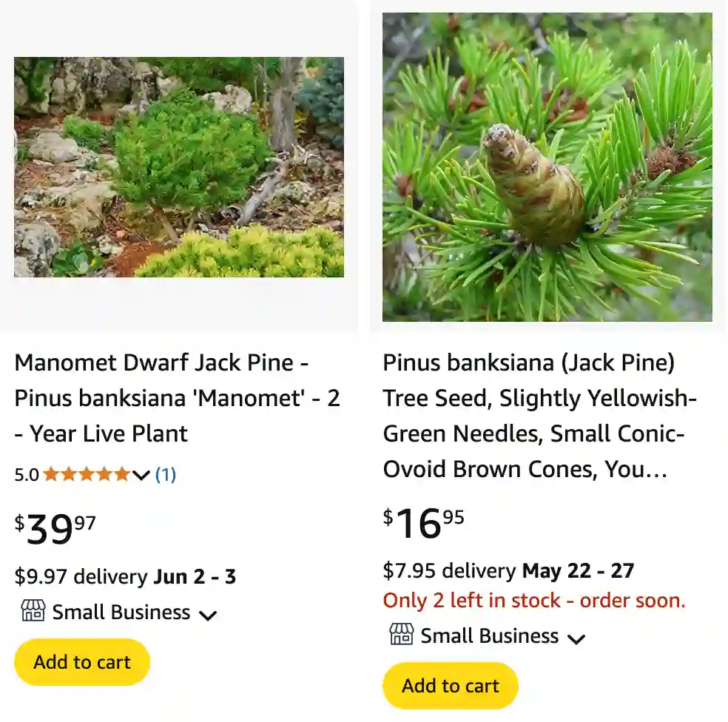The width and height of the screenshot is (728, 722).
Task: Click the Only 2 left in stock warning
Action: pyautogui.click(x=533, y=600)
